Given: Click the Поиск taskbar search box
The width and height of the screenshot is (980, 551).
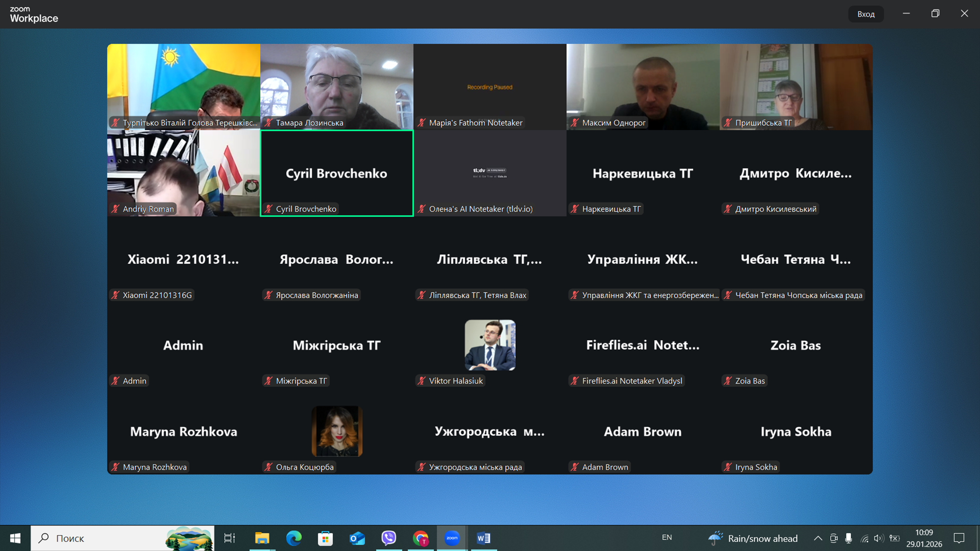Looking at the screenshot, I should [x=111, y=538].
